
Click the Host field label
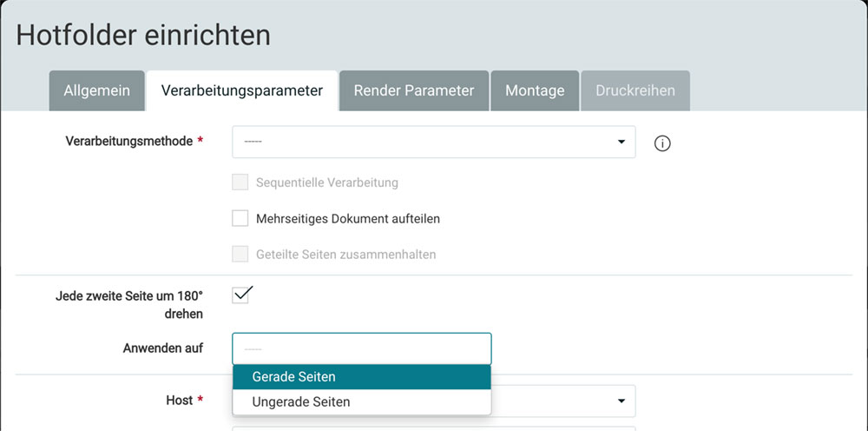coord(179,401)
